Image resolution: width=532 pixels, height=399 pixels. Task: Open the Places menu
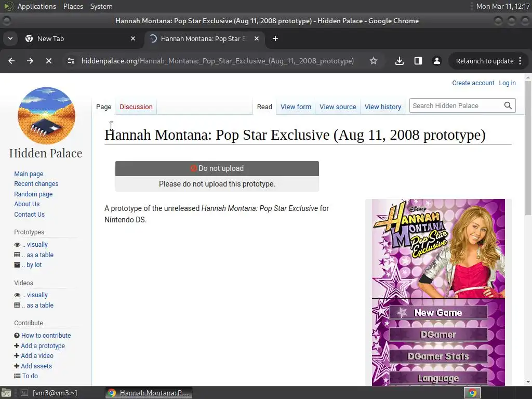tap(73, 6)
